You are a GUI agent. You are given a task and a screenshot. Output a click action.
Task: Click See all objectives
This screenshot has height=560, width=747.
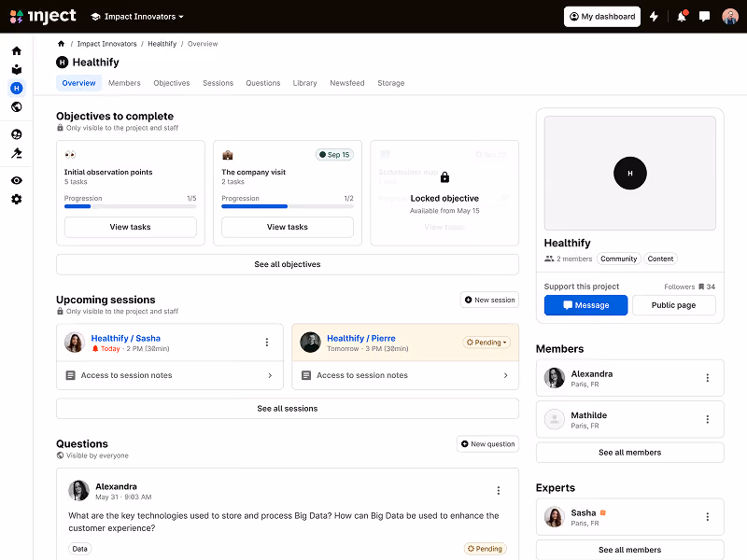tap(288, 264)
